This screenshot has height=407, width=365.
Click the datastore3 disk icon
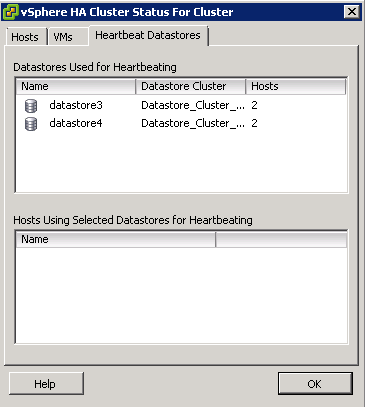[x=31, y=106]
